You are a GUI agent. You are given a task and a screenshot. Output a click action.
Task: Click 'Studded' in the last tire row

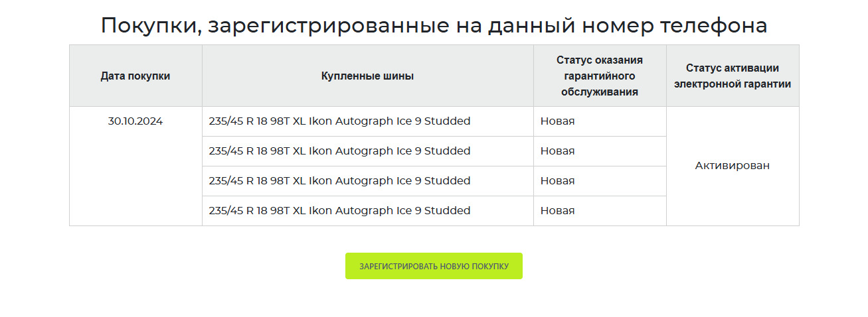[x=447, y=211]
